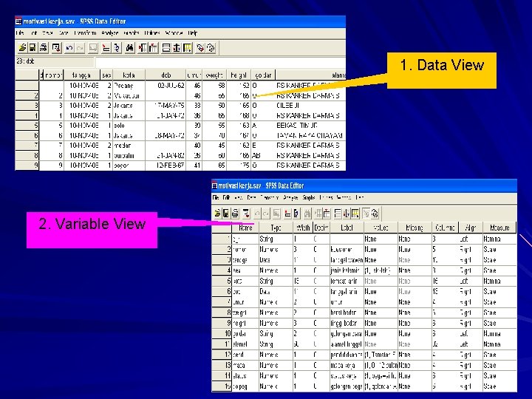Click Variables info icon in Data View window

pyautogui.click(x=117, y=48)
